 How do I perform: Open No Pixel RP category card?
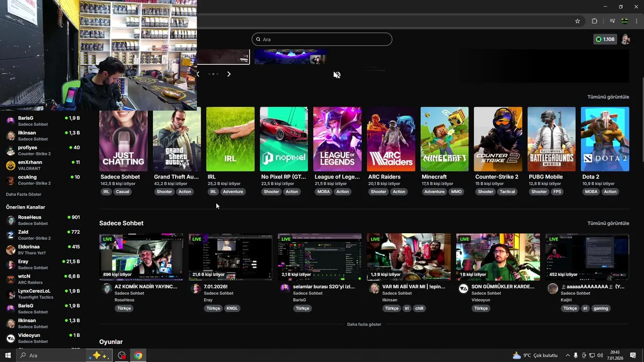pos(284,139)
